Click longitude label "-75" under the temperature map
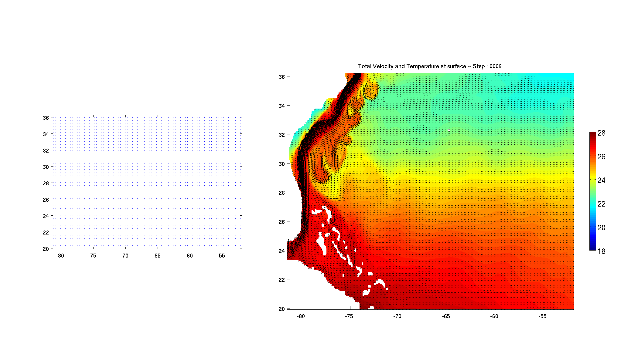 tap(349, 316)
